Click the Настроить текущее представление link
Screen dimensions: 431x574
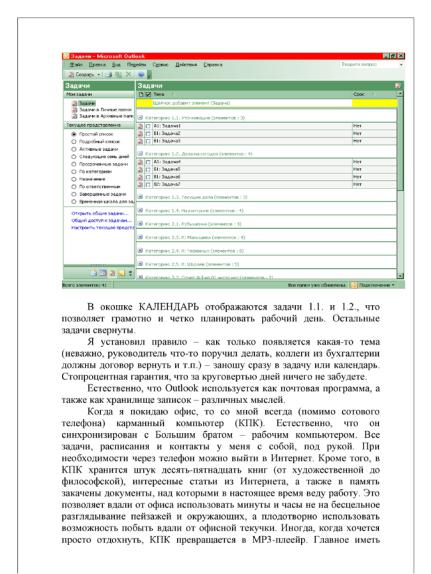point(103,228)
